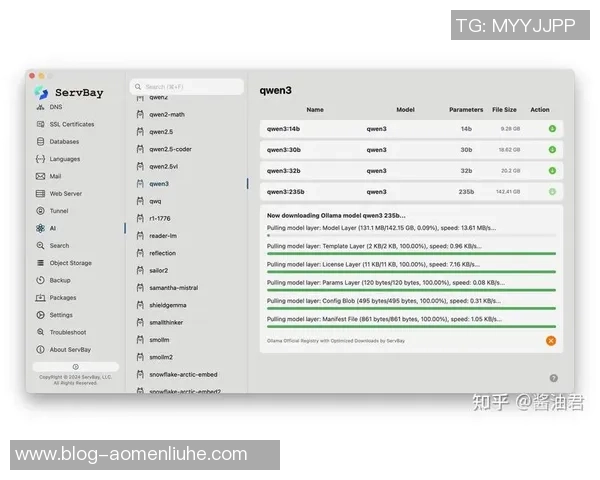Select Web Server in sidebar
The height and width of the screenshot is (480, 600).
(x=65, y=193)
